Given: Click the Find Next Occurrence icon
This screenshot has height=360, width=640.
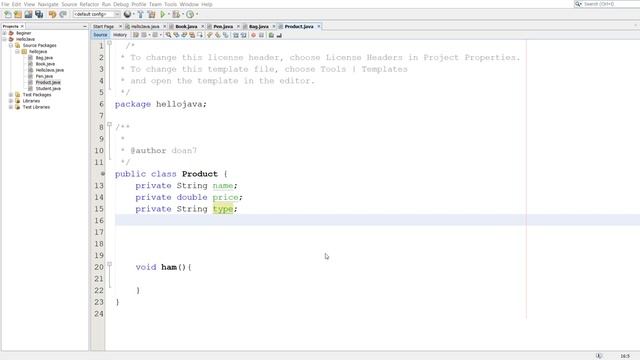Looking at the screenshot, I should pyautogui.click(x=184, y=35).
